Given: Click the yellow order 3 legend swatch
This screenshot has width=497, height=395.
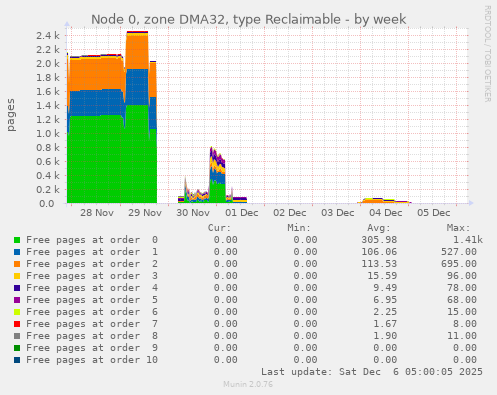Looking at the screenshot, I should click(x=17, y=276).
